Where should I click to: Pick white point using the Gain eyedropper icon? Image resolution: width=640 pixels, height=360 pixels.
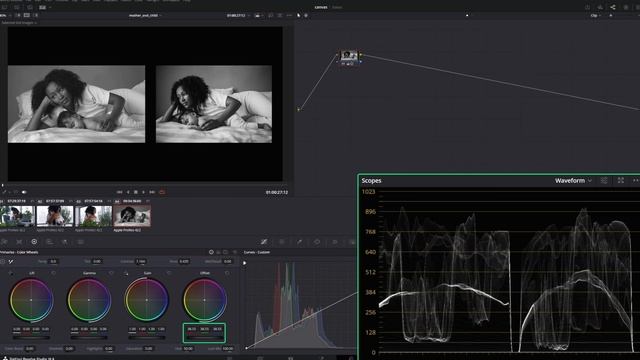126,273
